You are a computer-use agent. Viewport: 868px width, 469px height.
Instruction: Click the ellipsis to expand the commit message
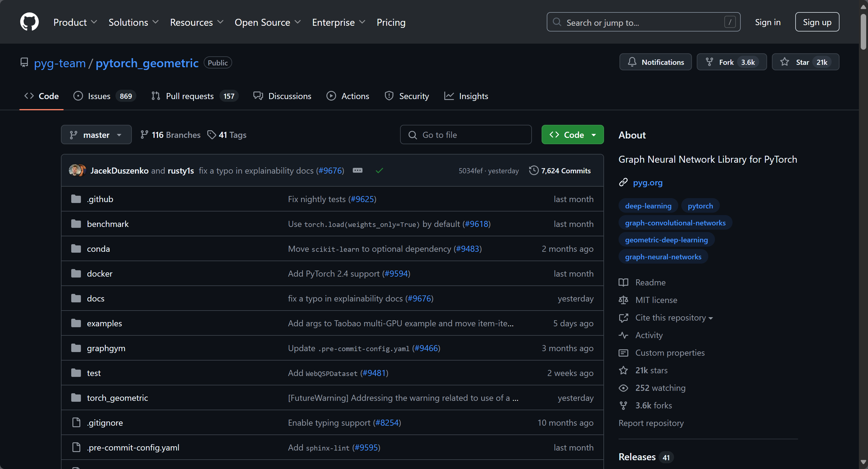(358, 171)
